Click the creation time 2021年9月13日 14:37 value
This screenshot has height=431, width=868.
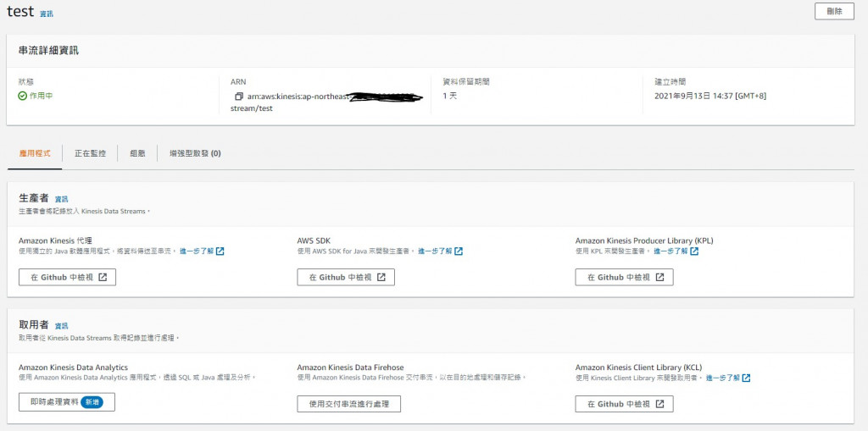point(710,96)
